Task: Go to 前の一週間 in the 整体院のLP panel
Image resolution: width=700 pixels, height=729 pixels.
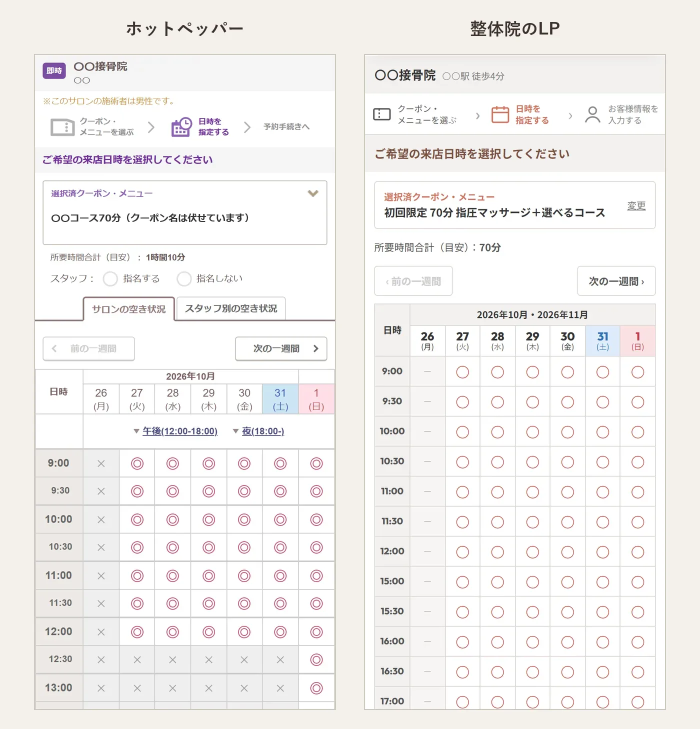Action: tap(413, 281)
